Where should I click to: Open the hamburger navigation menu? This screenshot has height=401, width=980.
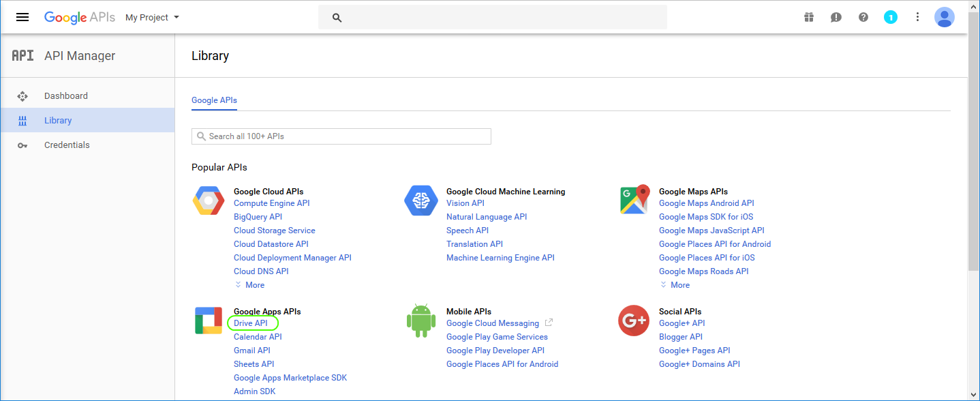22,17
